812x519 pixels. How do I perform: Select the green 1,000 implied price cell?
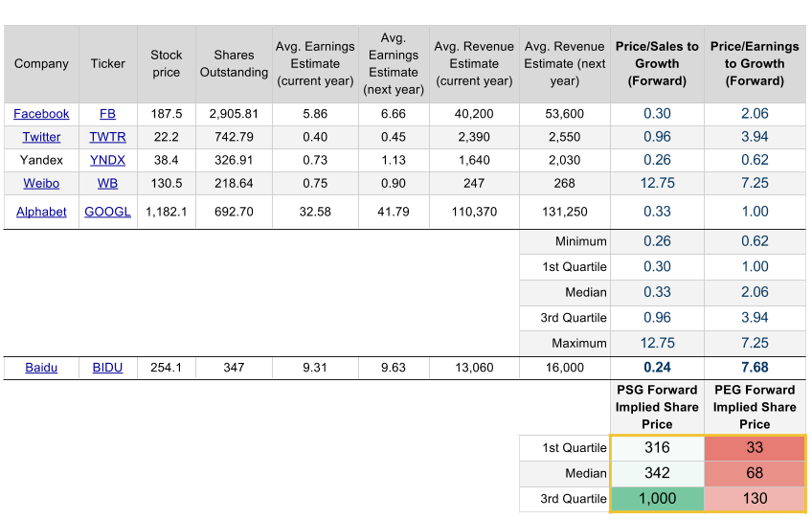coord(657,499)
